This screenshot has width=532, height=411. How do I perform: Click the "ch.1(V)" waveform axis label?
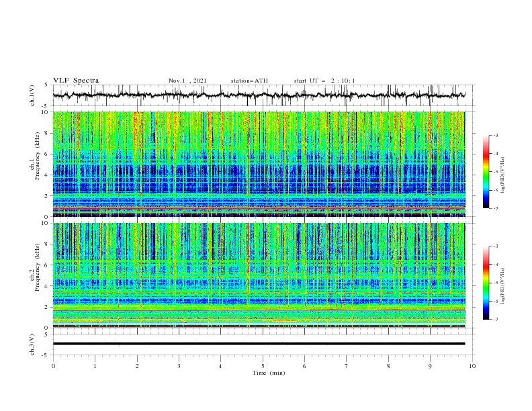click(32, 95)
